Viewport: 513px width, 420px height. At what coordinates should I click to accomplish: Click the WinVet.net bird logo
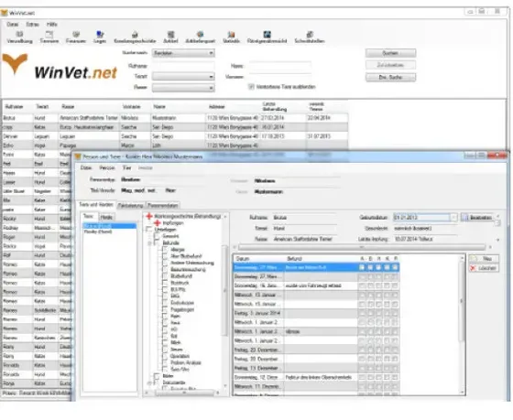coord(15,64)
